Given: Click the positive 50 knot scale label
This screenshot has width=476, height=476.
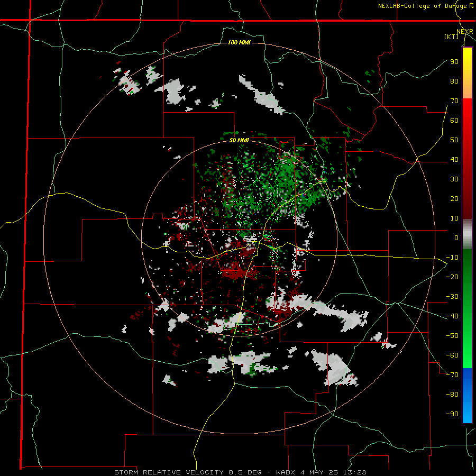Looking at the screenshot, I should coord(454,140).
